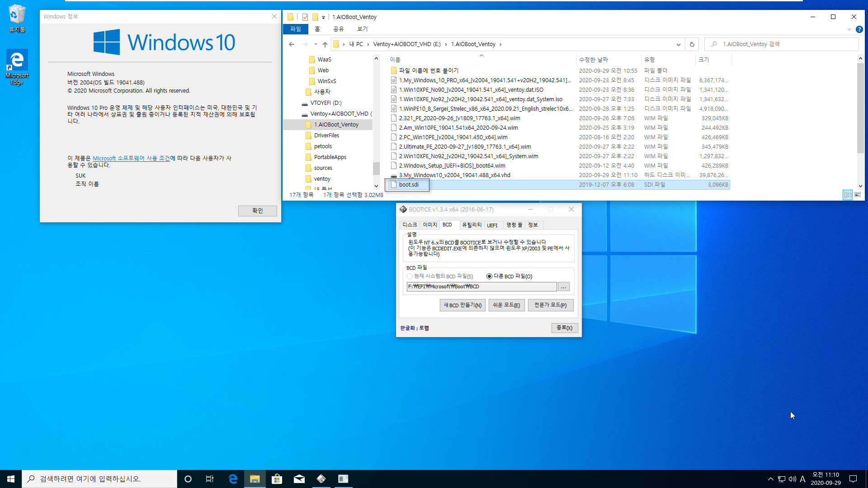Switch to BOOTICE 유틸리티 tab
This screenshot has width=868, height=488.
(x=472, y=225)
